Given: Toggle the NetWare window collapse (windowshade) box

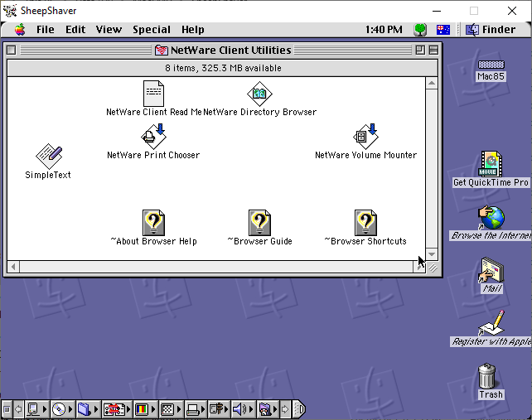Looking at the screenshot, I should [433, 51].
